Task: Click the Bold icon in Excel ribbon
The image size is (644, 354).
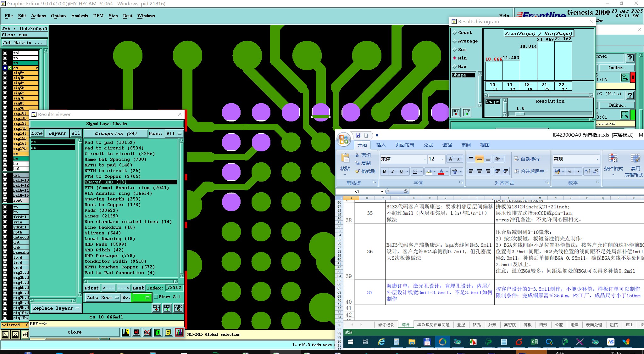Action: click(384, 171)
